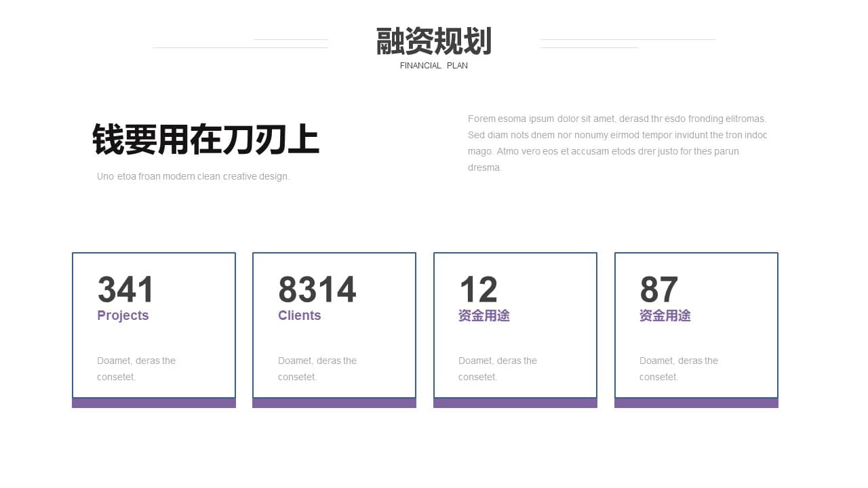Select the Clients label
The width and height of the screenshot is (868, 488).
(x=299, y=315)
